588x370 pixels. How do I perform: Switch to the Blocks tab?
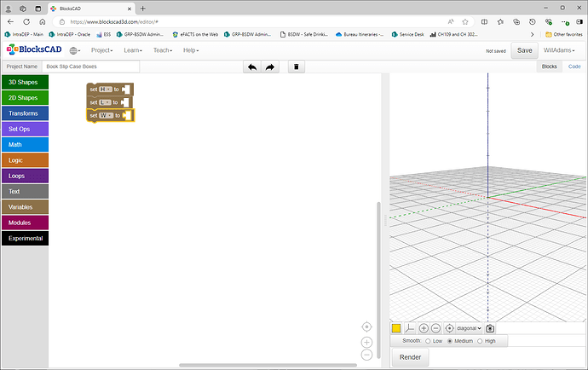tap(549, 66)
